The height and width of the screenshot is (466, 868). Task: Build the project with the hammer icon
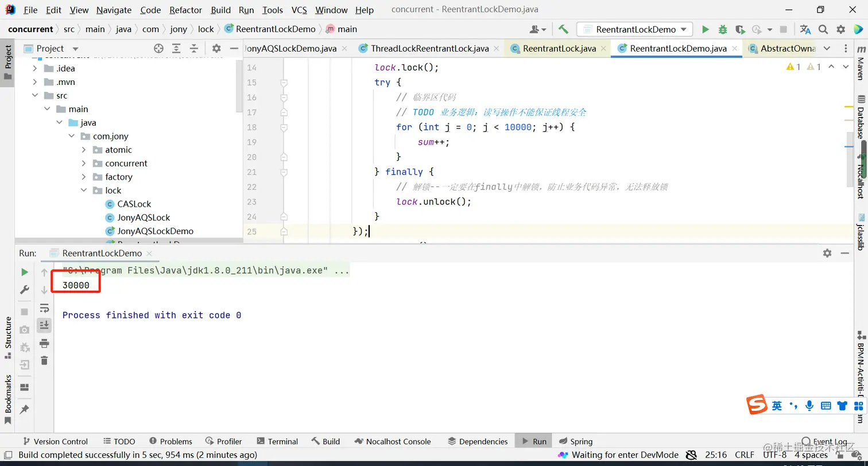point(563,29)
